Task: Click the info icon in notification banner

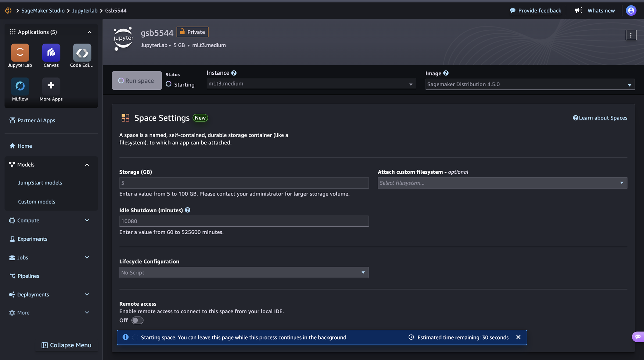Action: coord(126,337)
